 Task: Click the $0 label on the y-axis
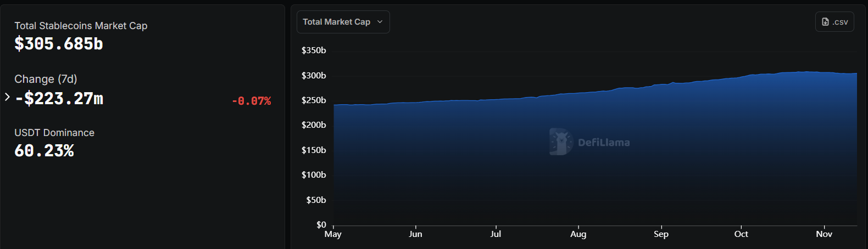321,224
